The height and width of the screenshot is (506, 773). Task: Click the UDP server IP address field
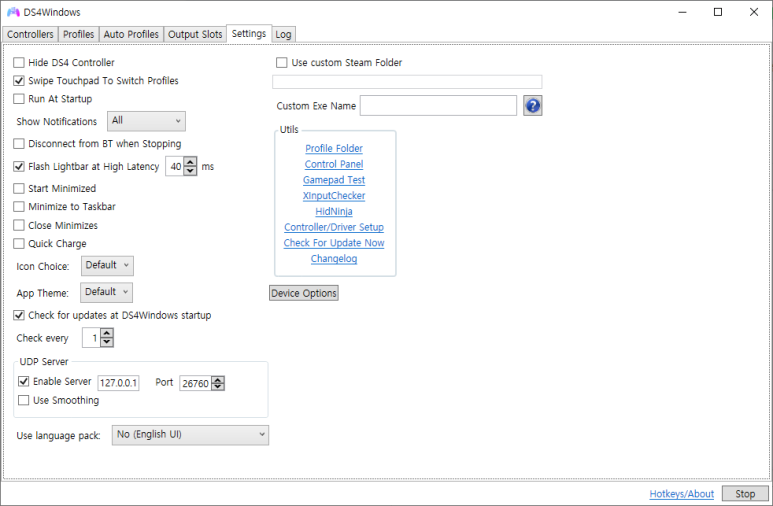(118, 383)
